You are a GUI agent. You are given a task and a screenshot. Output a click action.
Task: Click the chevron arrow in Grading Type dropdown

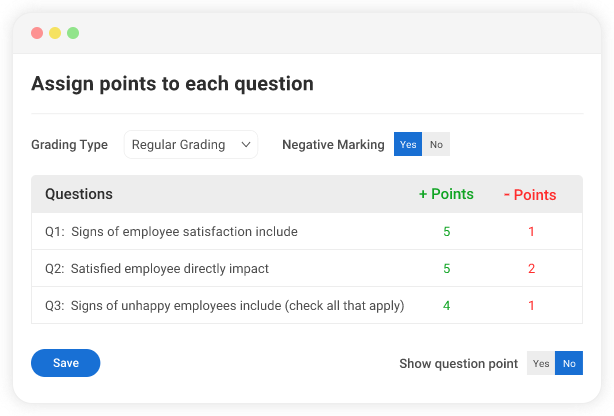(x=246, y=145)
